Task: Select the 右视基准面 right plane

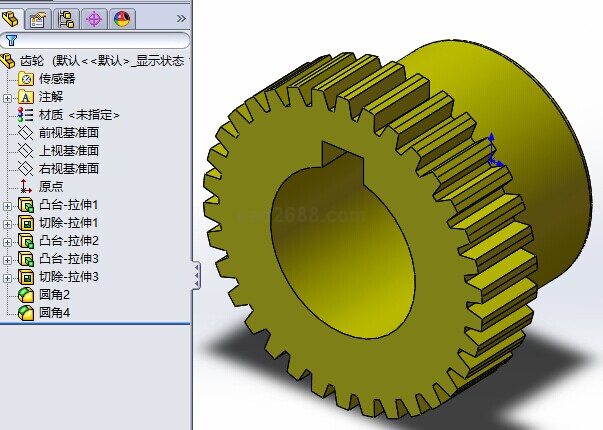Action: [x=68, y=169]
